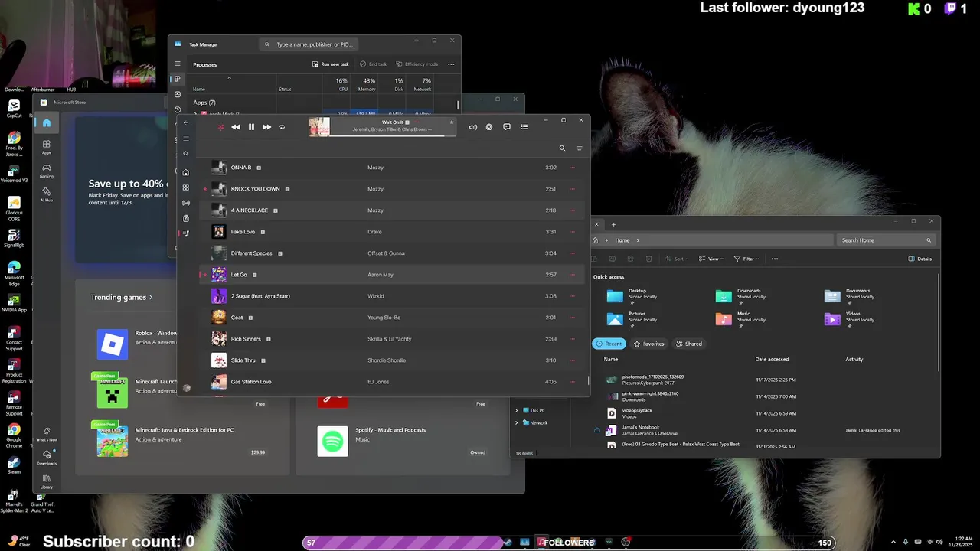Open more options for Gas Station Love
This screenshot has width=980, height=551.
click(x=572, y=382)
